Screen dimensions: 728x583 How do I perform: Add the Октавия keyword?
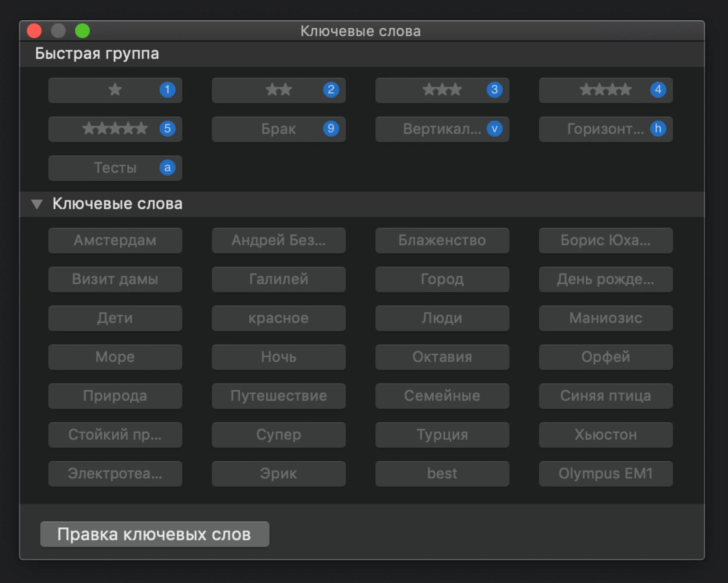click(442, 357)
